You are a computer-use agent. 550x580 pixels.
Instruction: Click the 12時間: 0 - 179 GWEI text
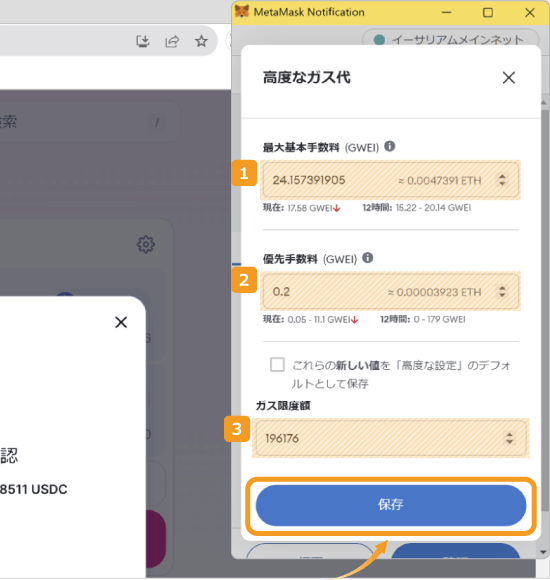click(423, 319)
